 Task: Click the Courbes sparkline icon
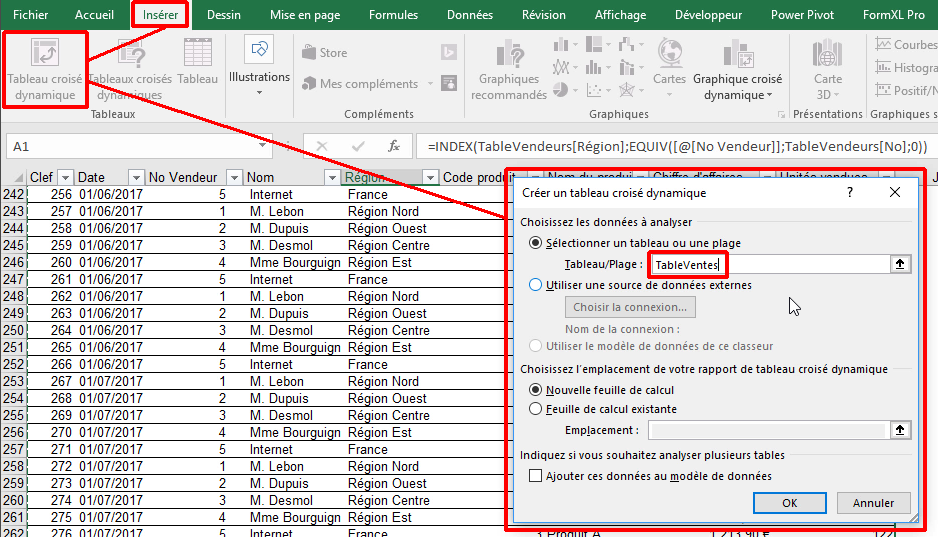tap(883, 44)
